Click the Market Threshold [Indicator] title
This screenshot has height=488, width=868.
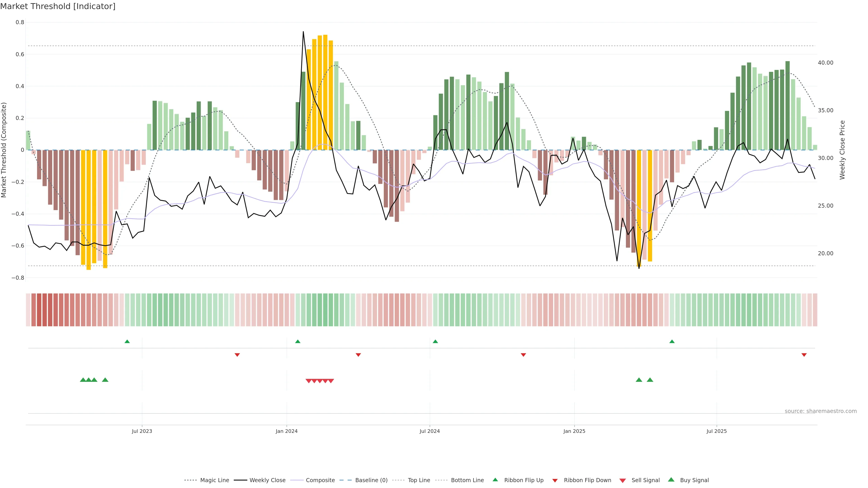pyautogui.click(x=58, y=6)
